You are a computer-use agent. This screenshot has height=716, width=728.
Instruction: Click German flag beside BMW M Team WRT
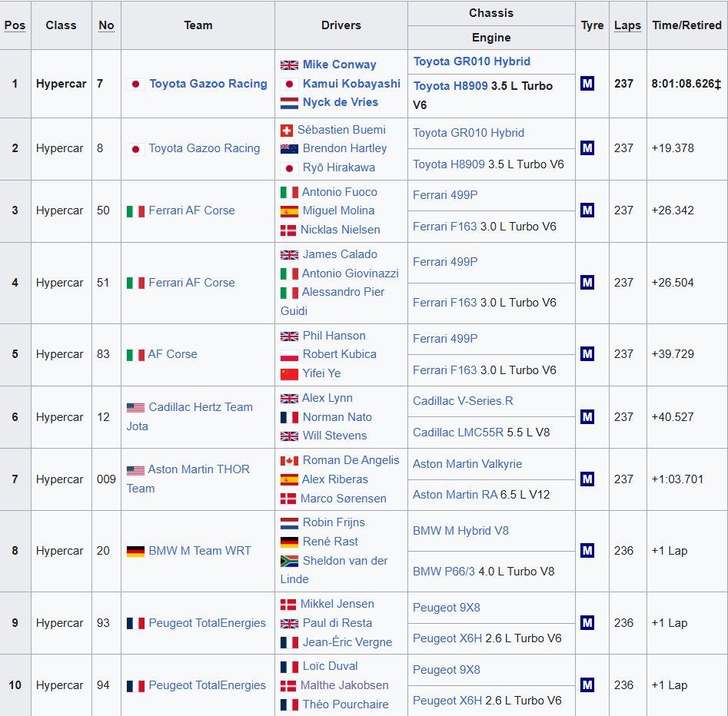coord(135,552)
